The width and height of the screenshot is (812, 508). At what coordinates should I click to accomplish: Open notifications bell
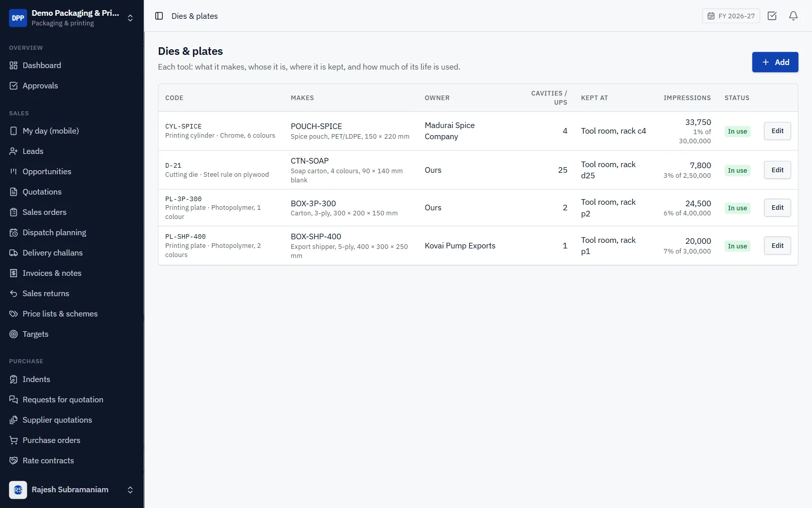[x=793, y=16]
